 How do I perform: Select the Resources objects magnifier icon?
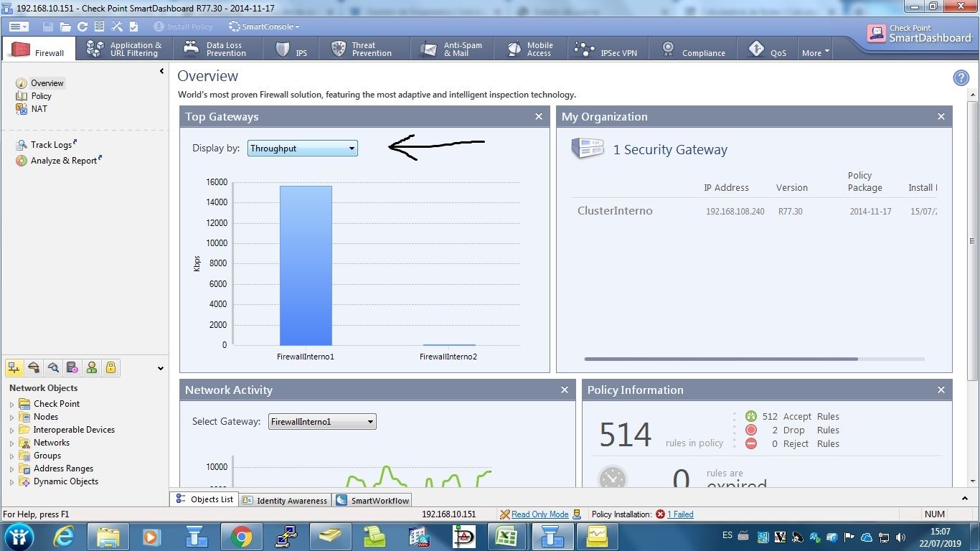52,368
